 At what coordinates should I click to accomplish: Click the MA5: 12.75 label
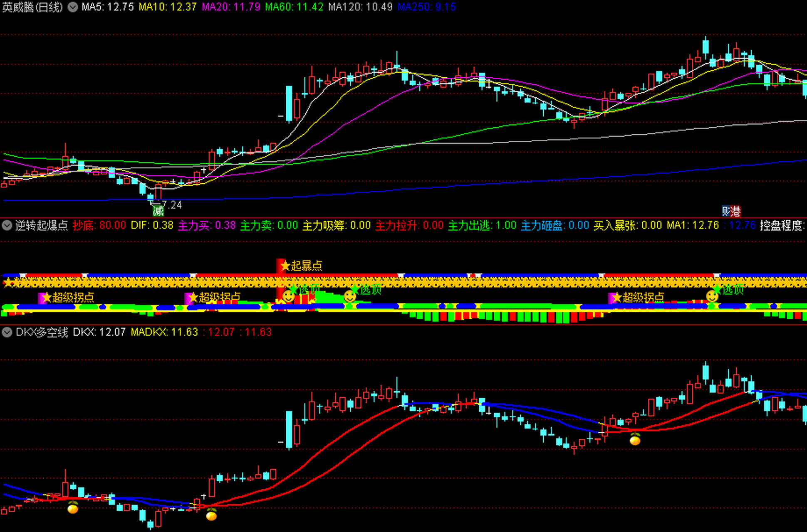(x=108, y=7)
